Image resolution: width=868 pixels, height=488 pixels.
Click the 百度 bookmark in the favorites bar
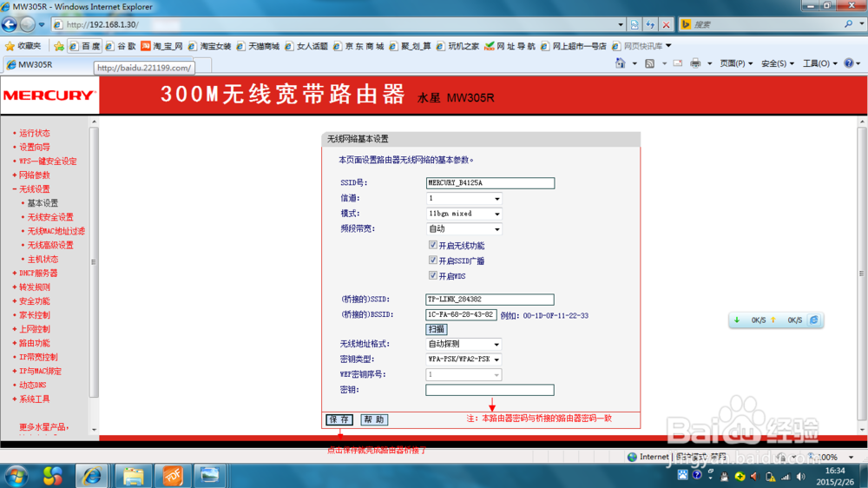85,46
